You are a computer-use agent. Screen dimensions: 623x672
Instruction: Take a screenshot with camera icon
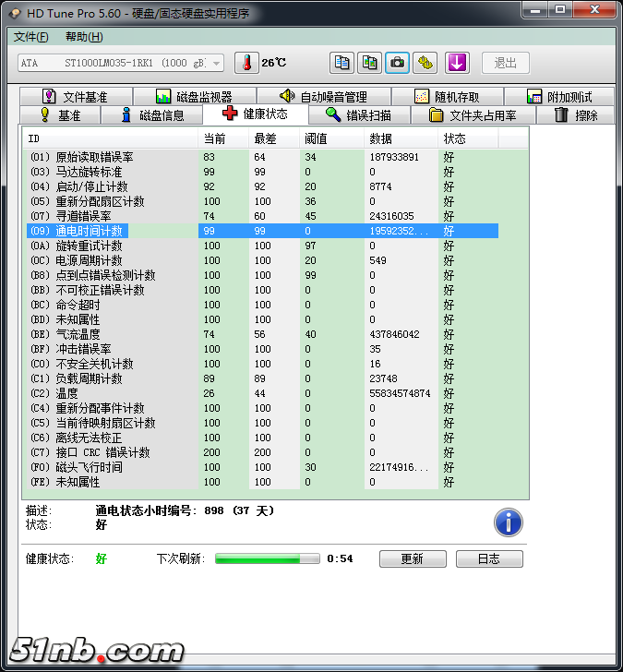398,63
